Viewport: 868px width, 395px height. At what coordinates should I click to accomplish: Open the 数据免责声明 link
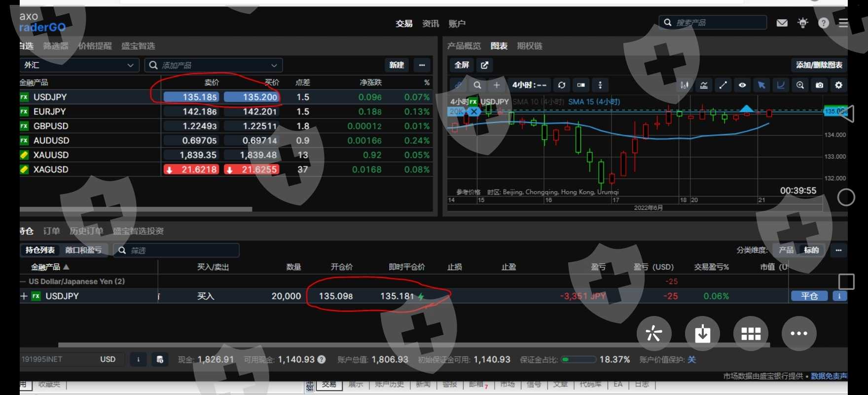(829, 376)
